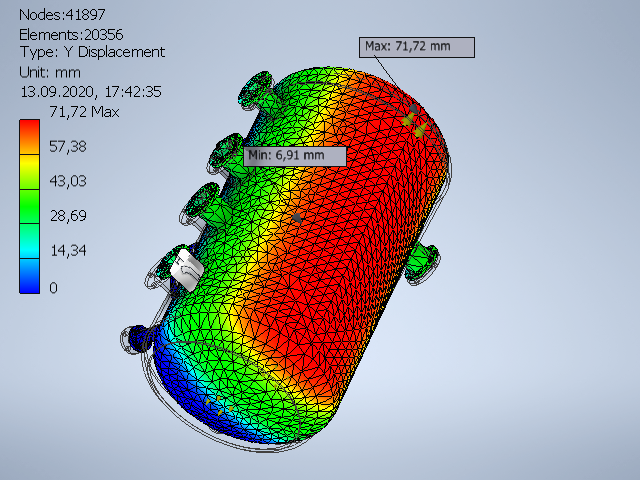Click the Type: Y Displacement text
Viewport: 640px width, 480px height.
point(92,52)
